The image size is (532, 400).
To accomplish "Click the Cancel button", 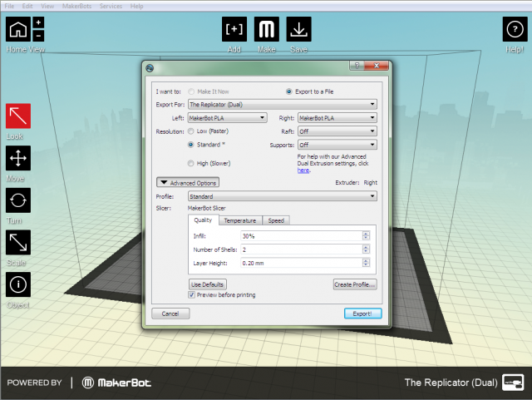I will 170,314.
